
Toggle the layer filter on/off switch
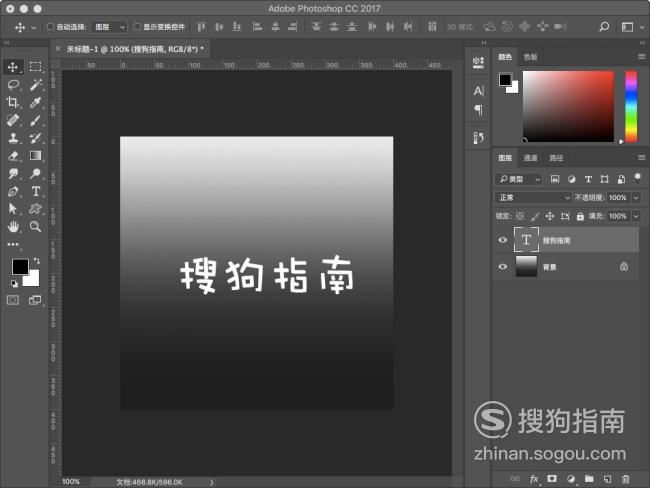click(x=638, y=179)
